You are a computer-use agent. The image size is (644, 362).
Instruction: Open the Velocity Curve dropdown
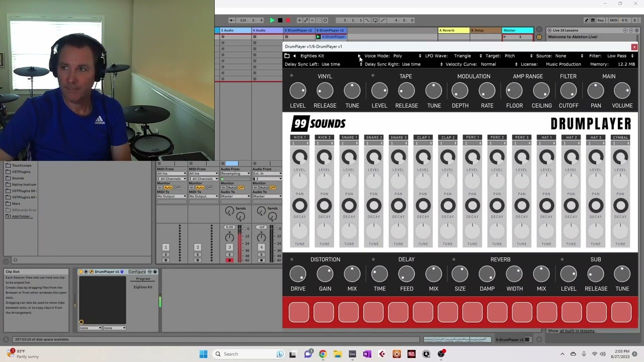click(499, 64)
